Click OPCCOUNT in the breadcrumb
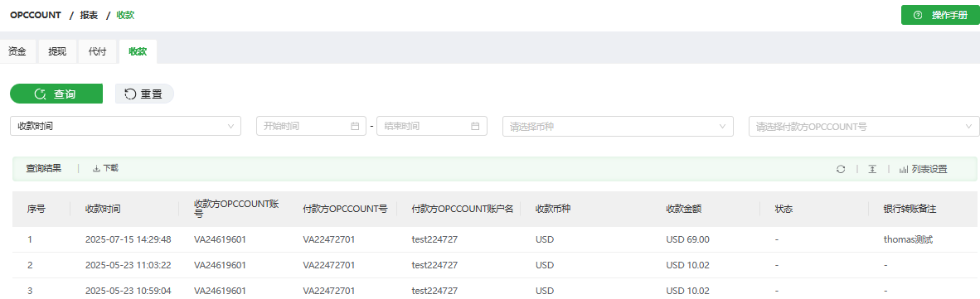 click(x=36, y=15)
